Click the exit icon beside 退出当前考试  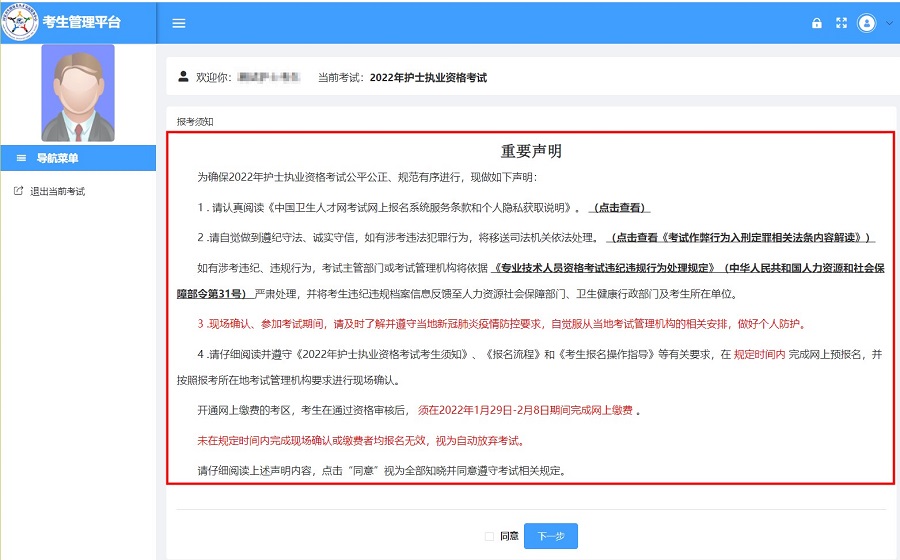coord(18,190)
